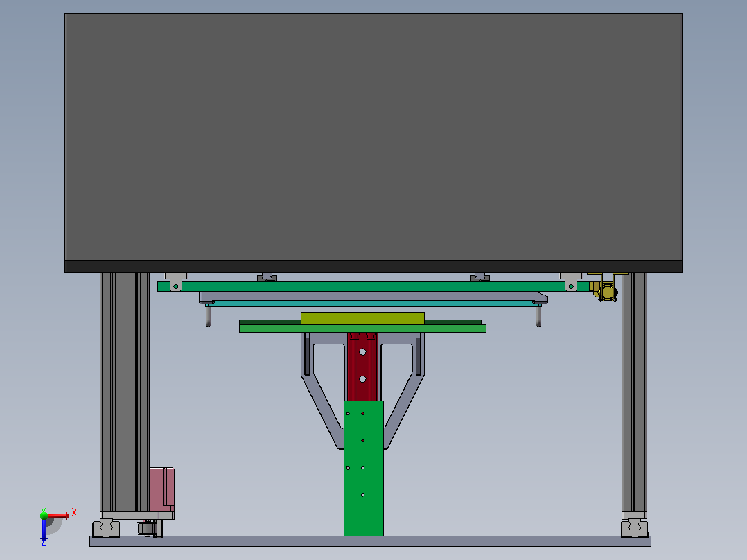The width and height of the screenshot is (747, 560).
Task: Select the long green horizontal plate
Action: [373, 286]
